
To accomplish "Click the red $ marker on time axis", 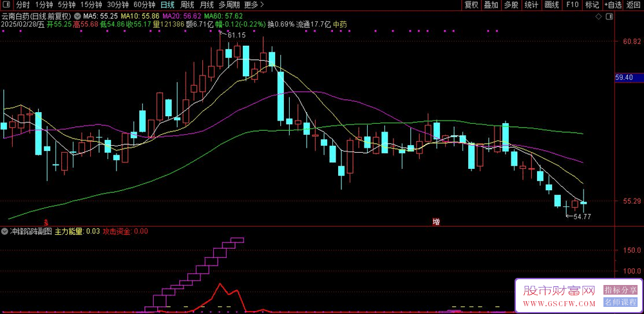I will 46,222.
